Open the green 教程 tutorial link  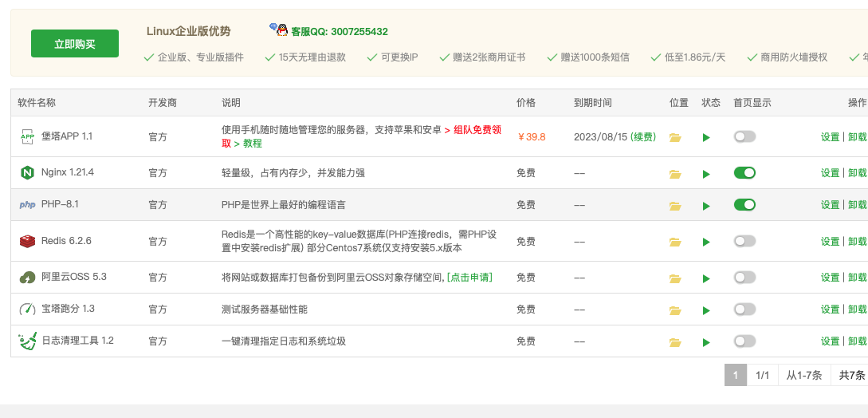click(x=247, y=144)
